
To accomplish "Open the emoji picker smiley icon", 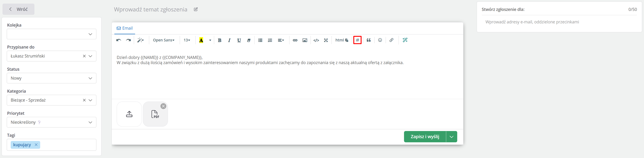I will pyautogui.click(x=380, y=40).
